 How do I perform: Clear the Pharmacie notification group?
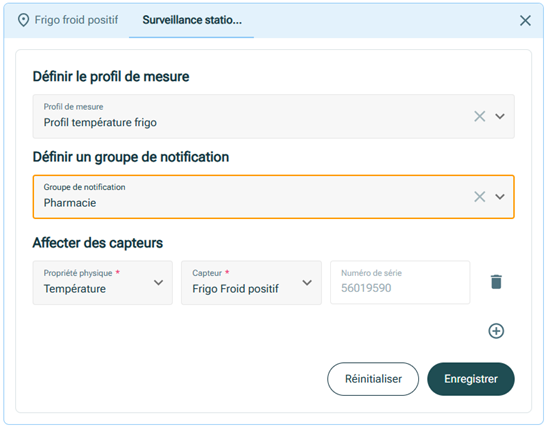[x=480, y=197]
